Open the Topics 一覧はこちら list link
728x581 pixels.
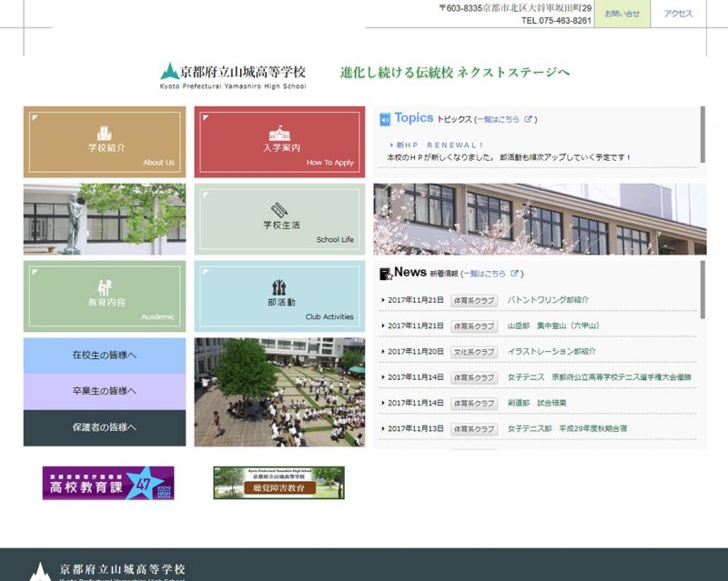[x=500, y=119]
